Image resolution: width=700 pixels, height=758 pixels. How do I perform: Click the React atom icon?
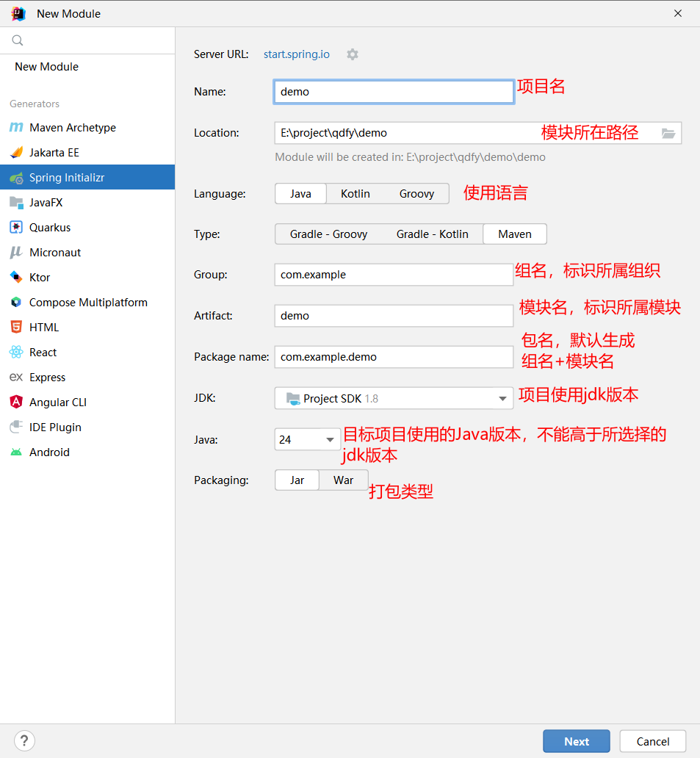tap(16, 353)
